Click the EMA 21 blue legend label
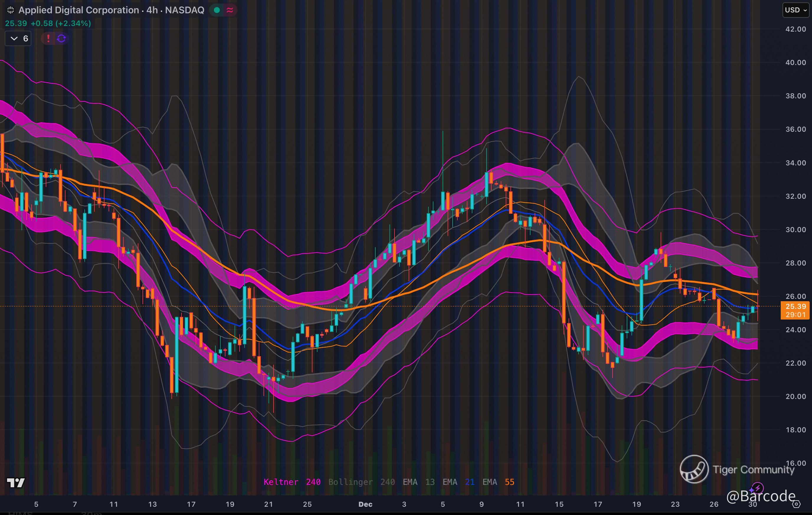This screenshot has width=812, height=515. click(458, 482)
